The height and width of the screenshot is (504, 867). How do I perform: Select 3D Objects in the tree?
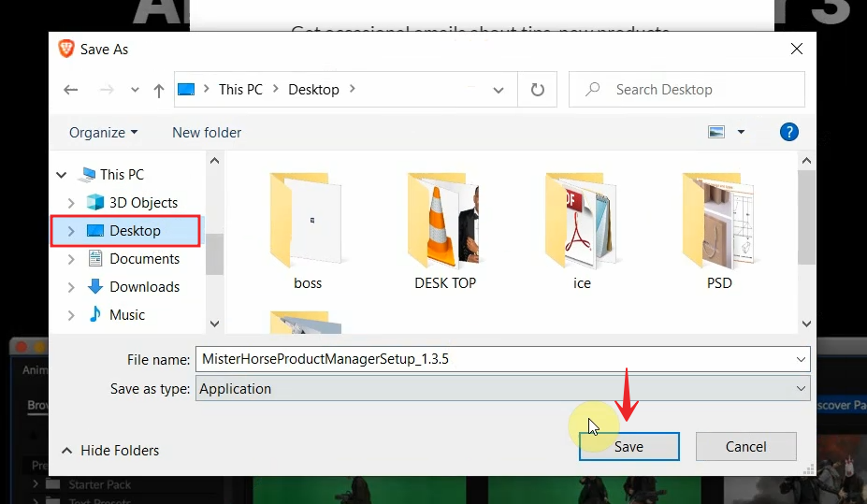tap(143, 203)
